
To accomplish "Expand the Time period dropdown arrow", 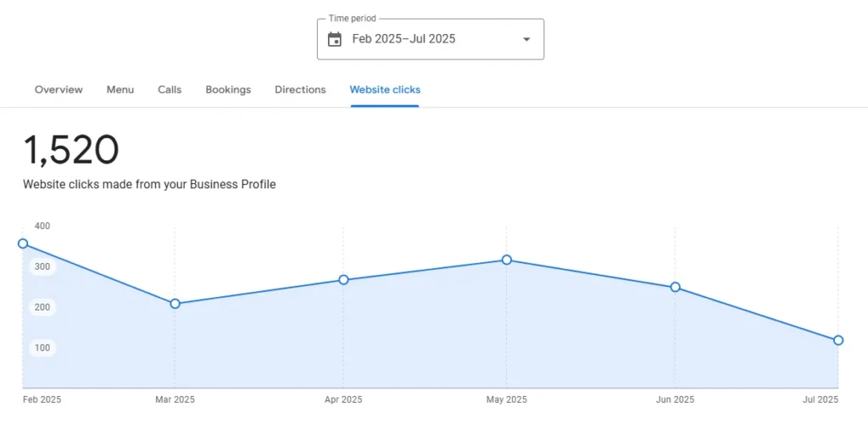I will 526,39.
